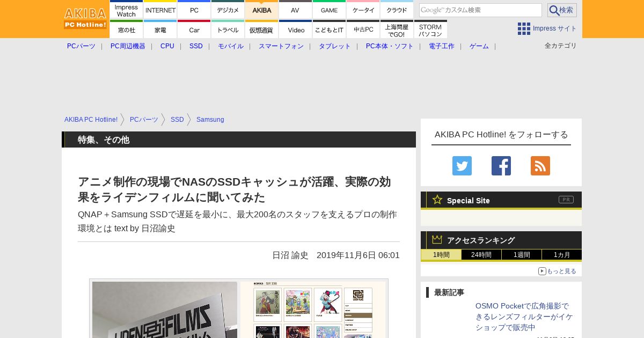Open the RSS feed icon

540,166
